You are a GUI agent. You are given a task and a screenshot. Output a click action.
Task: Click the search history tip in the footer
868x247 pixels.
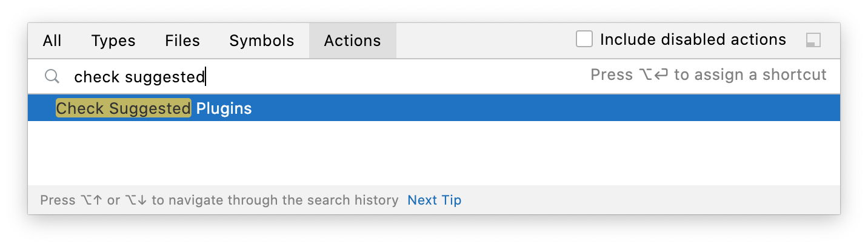pos(219,200)
